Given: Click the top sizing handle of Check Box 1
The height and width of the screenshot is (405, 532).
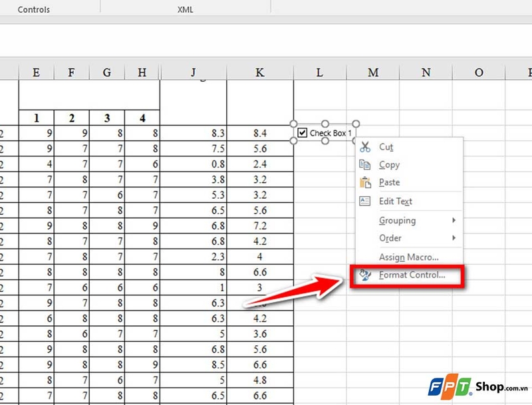Looking at the screenshot, I should (x=325, y=122).
